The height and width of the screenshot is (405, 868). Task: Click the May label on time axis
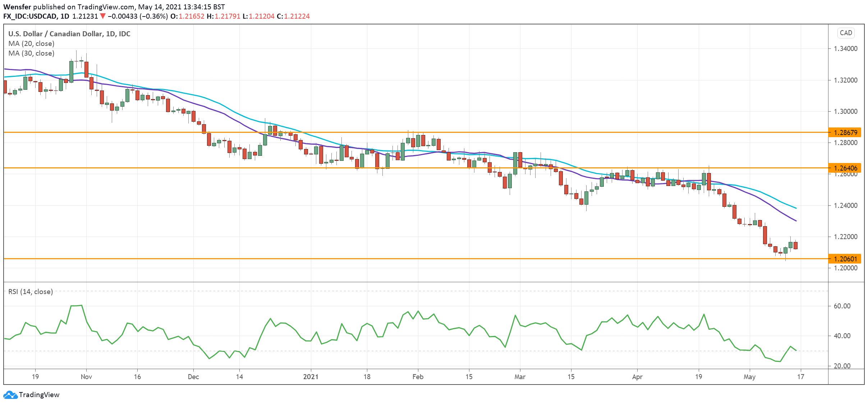click(749, 377)
